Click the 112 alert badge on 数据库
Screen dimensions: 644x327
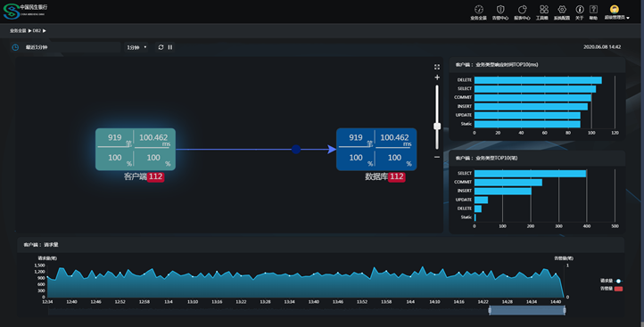(x=397, y=176)
